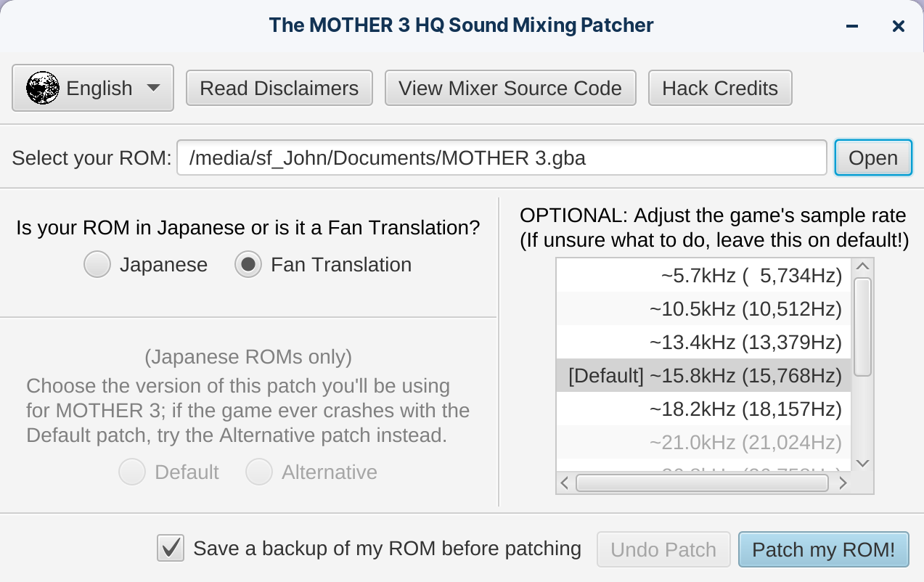This screenshot has width=924, height=582.
Task: Pick the ~18.2kHz (18,157Hz) list item
Action: click(x=703, y=409)
